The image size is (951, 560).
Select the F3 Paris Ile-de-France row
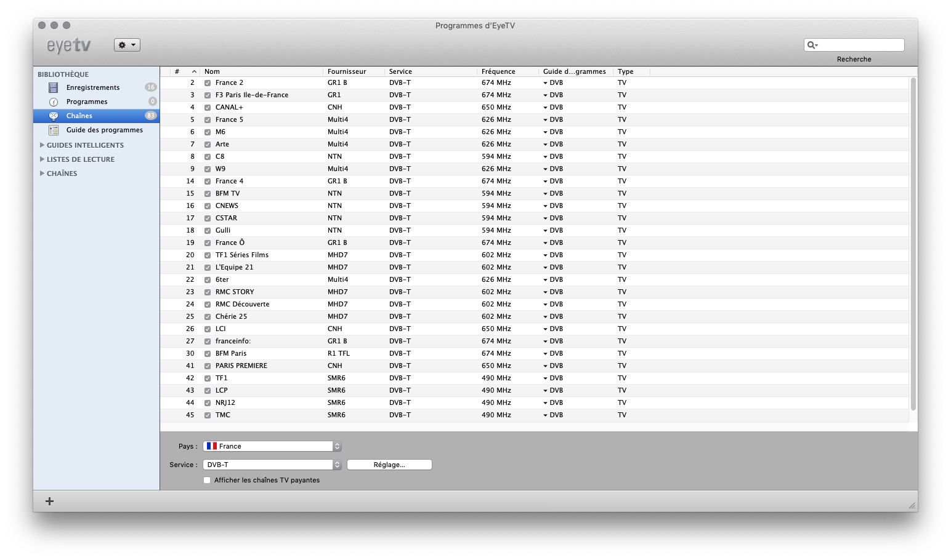pyautogui.click(x=535, y=95)
